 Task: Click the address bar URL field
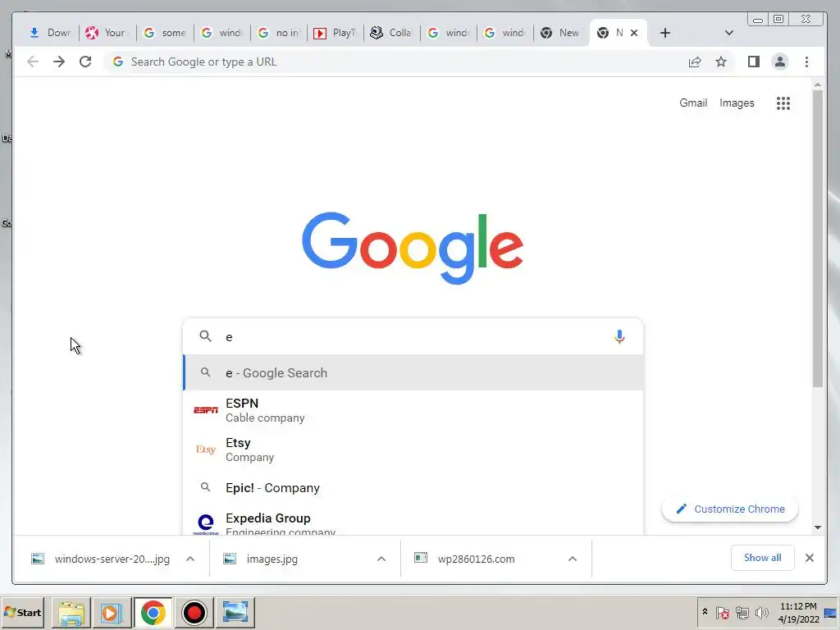(396, 62)
